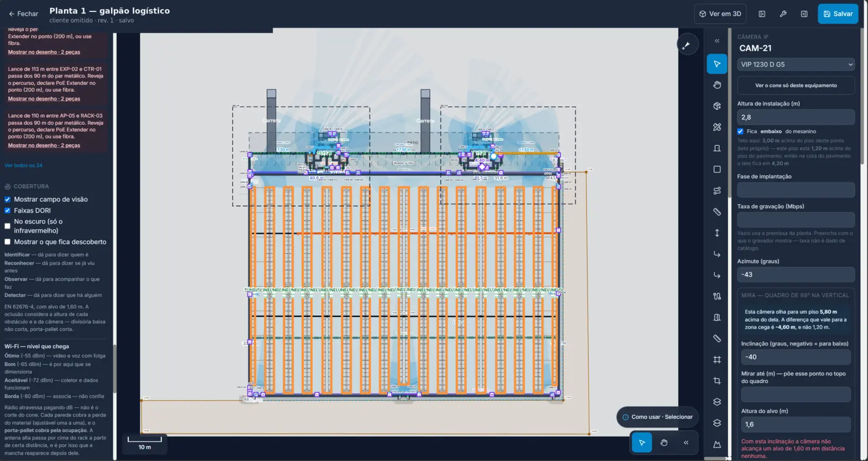Edit the Azimute (graus) value
Image resolution: width=868 pixels, height=461 pixels.
796,274
